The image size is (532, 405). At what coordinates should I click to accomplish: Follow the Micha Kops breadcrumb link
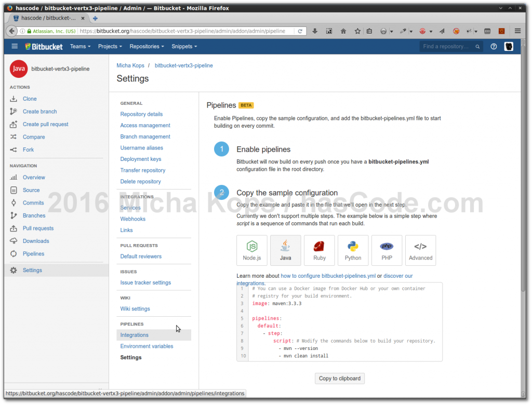click(x=130, y=65)
